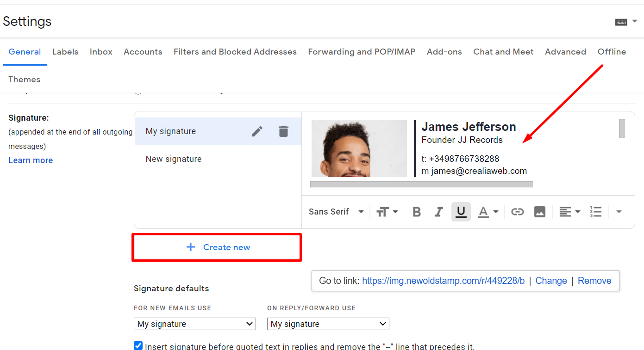Screen dimensions: 644x350
Task: Switch to the General tab
Action: click(x=25, y=52)
